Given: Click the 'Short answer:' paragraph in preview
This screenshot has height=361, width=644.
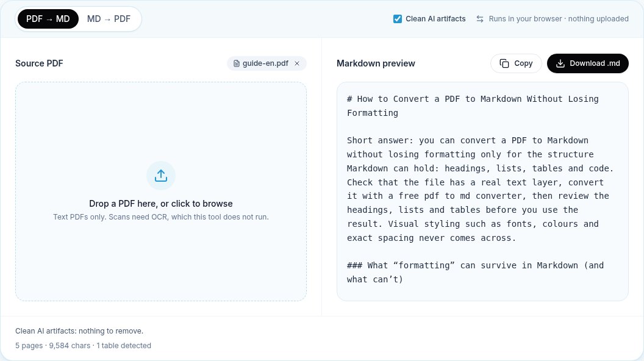Looking at the screenshot, I should pyautogui.click(x=480, y=189).
